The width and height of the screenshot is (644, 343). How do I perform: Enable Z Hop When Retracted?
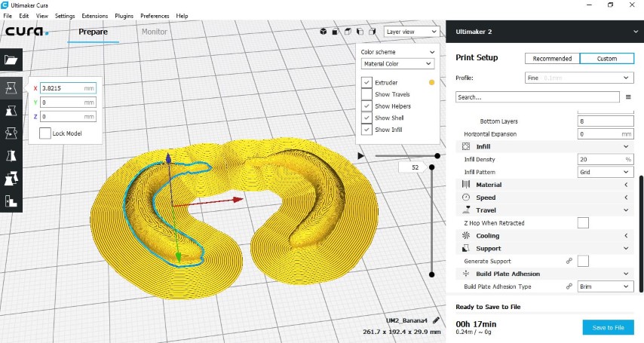click(x=583, y=222)
